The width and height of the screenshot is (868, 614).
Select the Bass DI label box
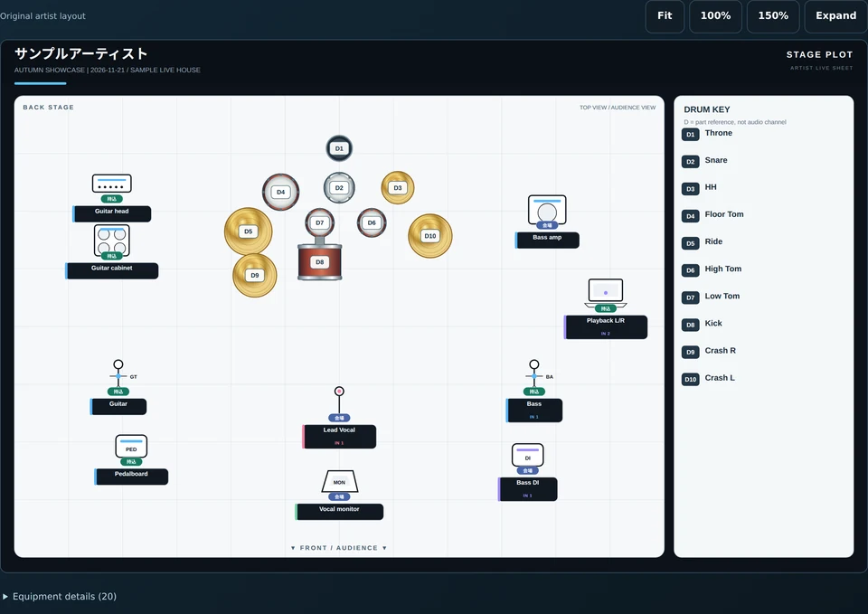[527, 489]
